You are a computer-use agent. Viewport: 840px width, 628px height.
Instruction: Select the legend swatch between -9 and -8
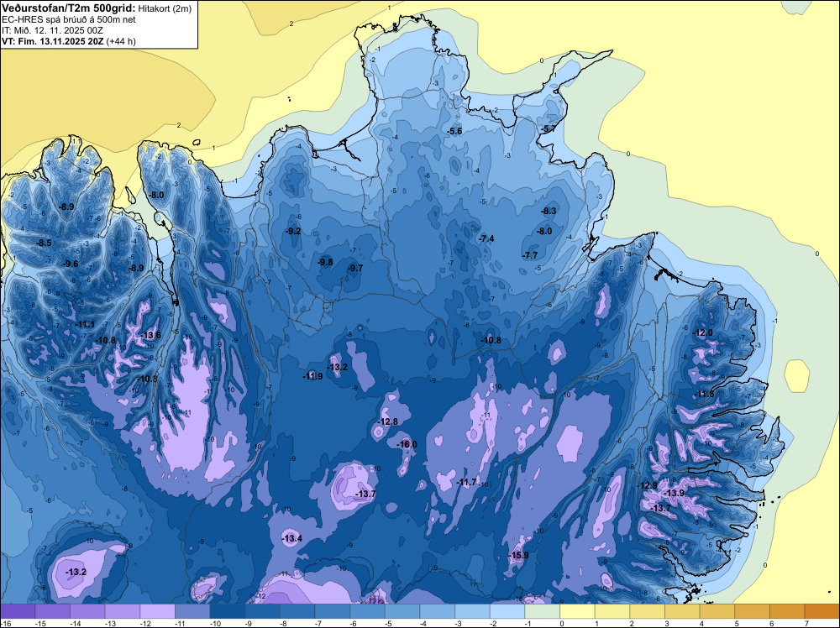[262, 611]
